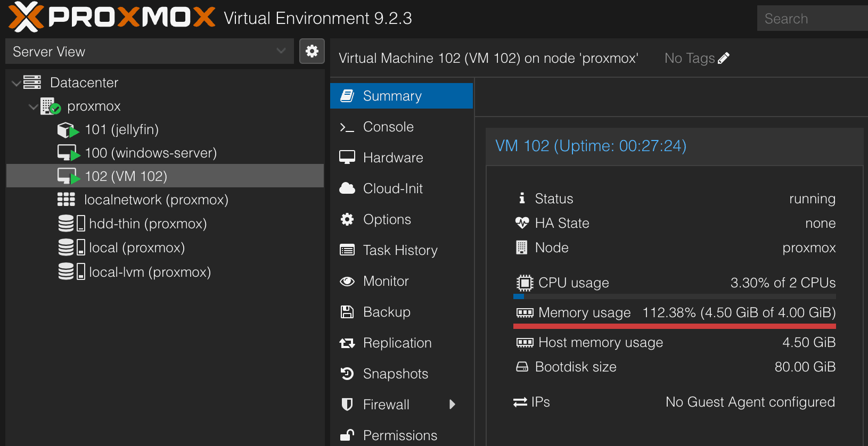Click the Datacenter server icon
Viewport: 868px width, 446px height.
coord(32,82)
